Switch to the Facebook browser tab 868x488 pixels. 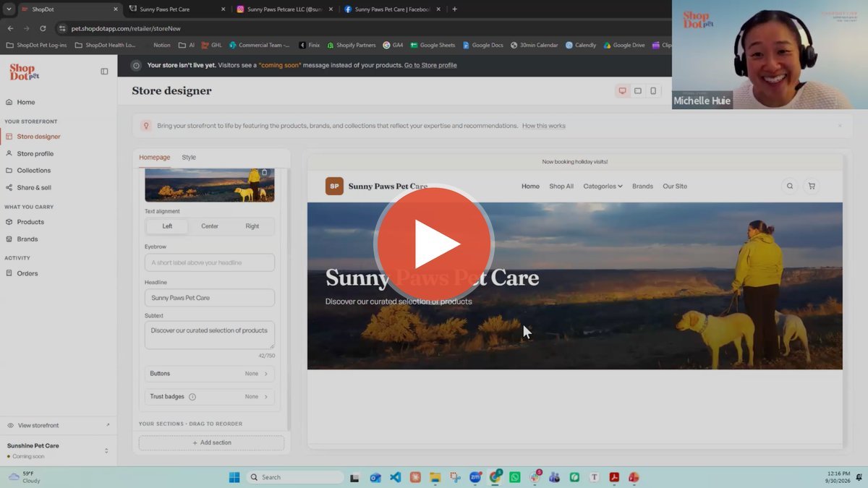point(393,9)
